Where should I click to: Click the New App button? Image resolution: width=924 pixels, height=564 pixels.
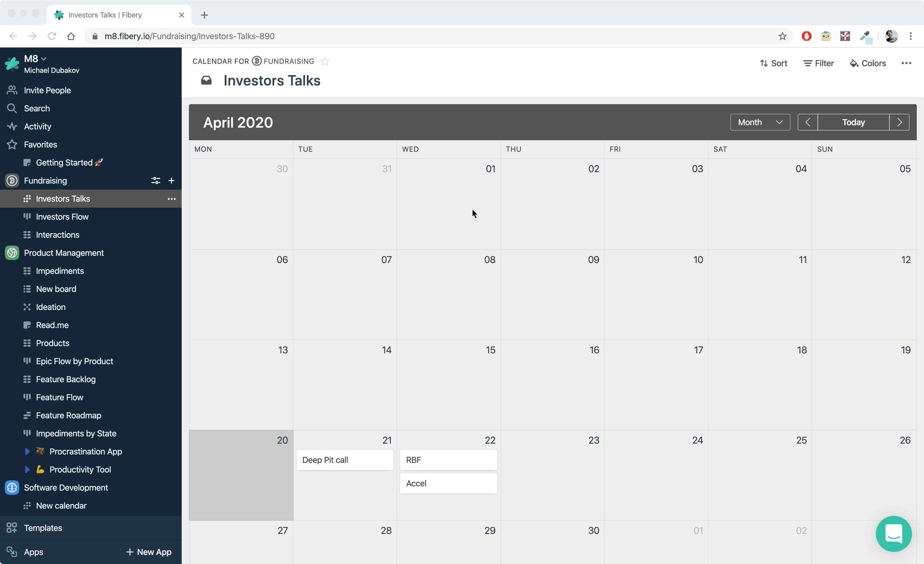click(x=149, y=552)
